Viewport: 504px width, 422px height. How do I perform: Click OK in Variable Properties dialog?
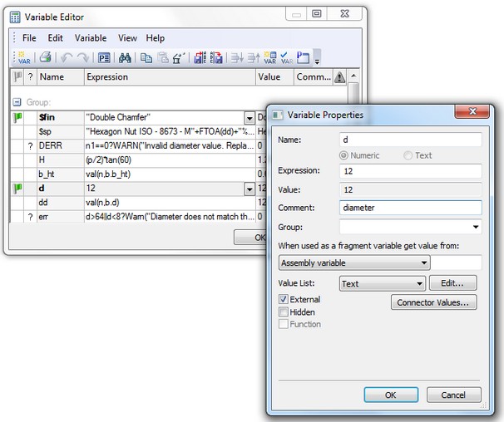[391, 395]
